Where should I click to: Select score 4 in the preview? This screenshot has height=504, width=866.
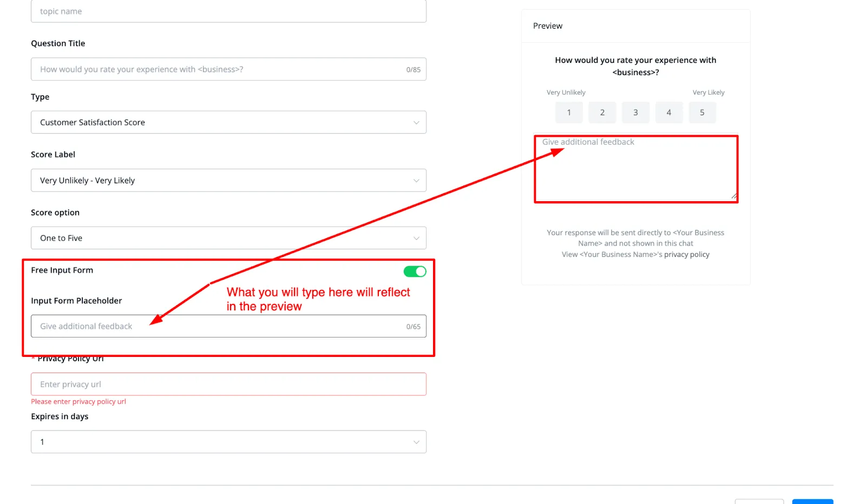[x=669, y=112]
